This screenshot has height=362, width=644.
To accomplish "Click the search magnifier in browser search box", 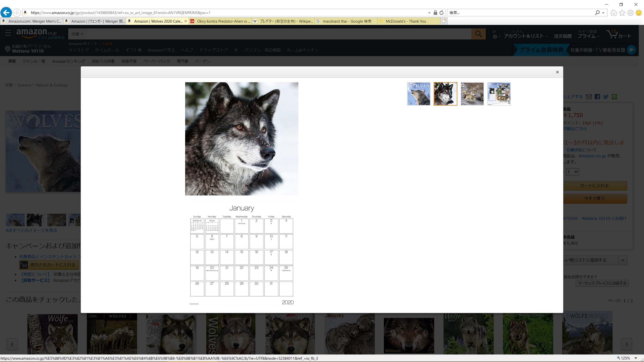I will [597, 13].
